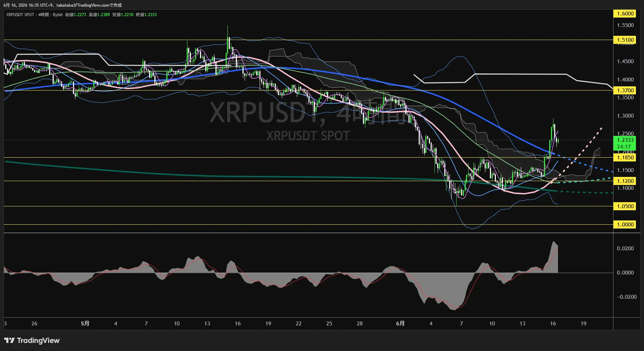Image resolution: width=644 pixels, height=351 pixels.
Task: Click the creation timestamp header text
Action: tap(62, 5)
